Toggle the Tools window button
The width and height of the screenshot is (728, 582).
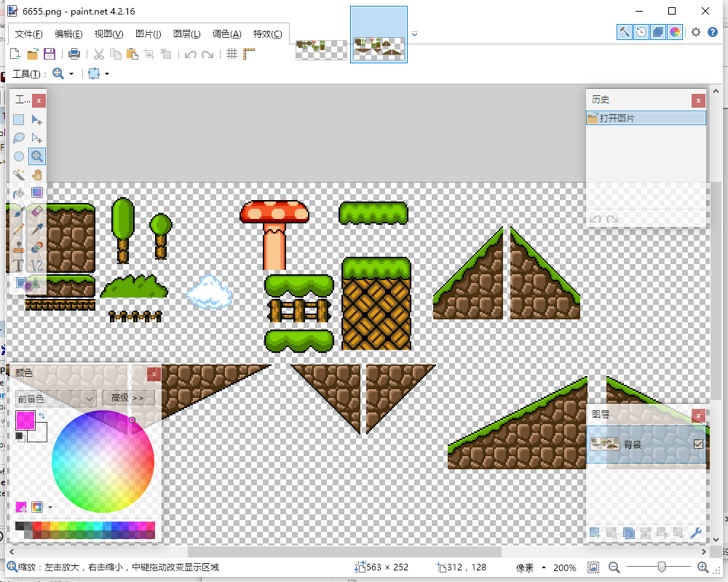point(625,32)
